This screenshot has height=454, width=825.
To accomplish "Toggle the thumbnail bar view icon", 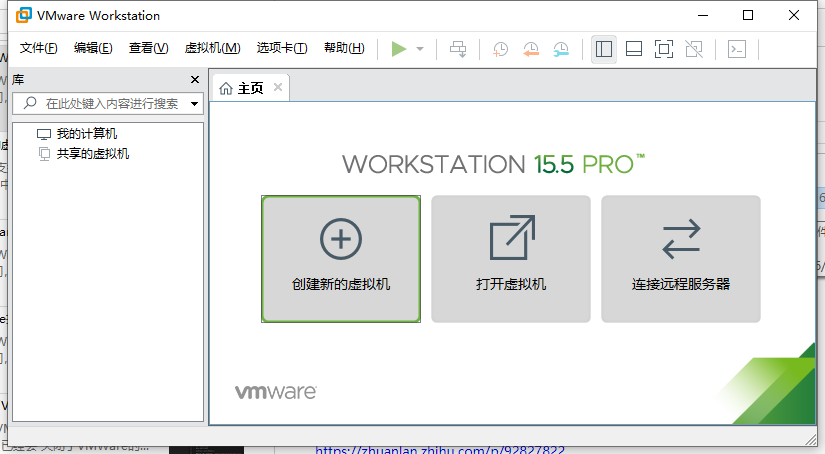I will coord(633,49).
